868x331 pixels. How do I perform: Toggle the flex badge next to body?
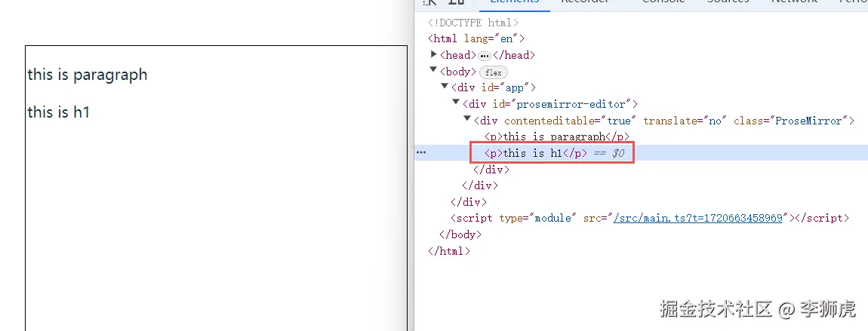(x=493, y=72)
